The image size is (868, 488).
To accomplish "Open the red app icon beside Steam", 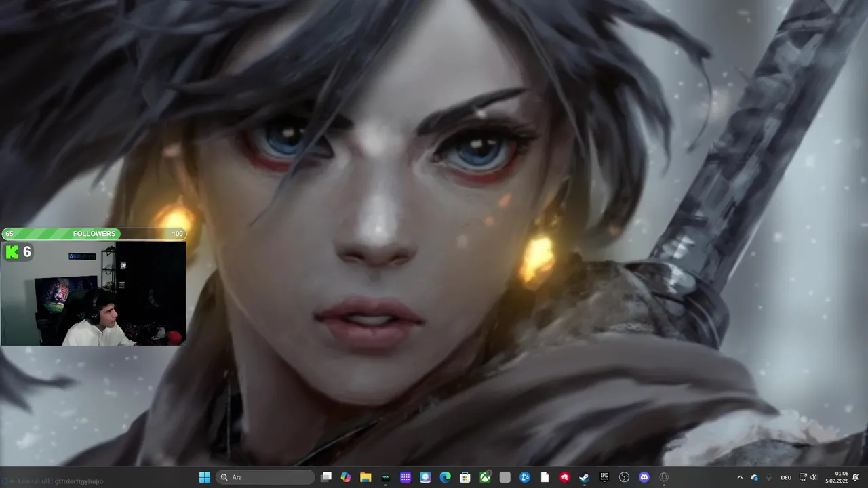I will coord(564,477).
